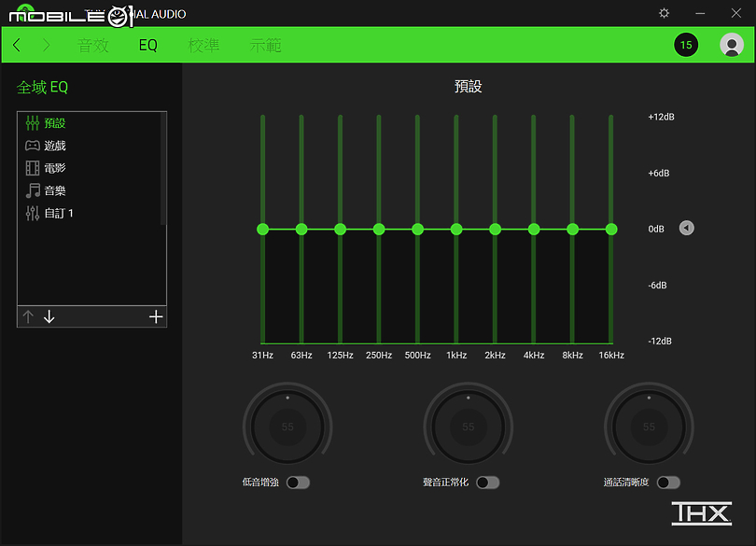Click the 音樂 music note icon
Viewport: 756px width, 546px height.
pos(33,190)
